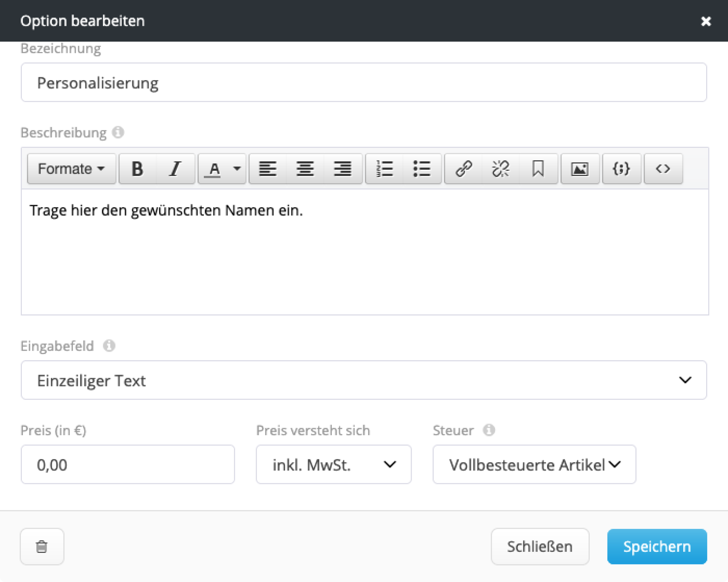
Task: Change the Steuer selection Vollbesteuerte Artikel
Action: (533, 464)
